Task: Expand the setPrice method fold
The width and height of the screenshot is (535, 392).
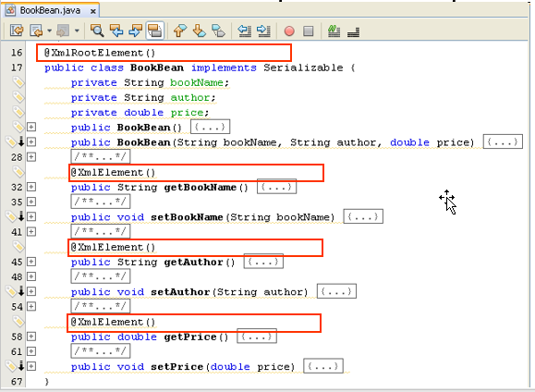Action: click(31, 366)
